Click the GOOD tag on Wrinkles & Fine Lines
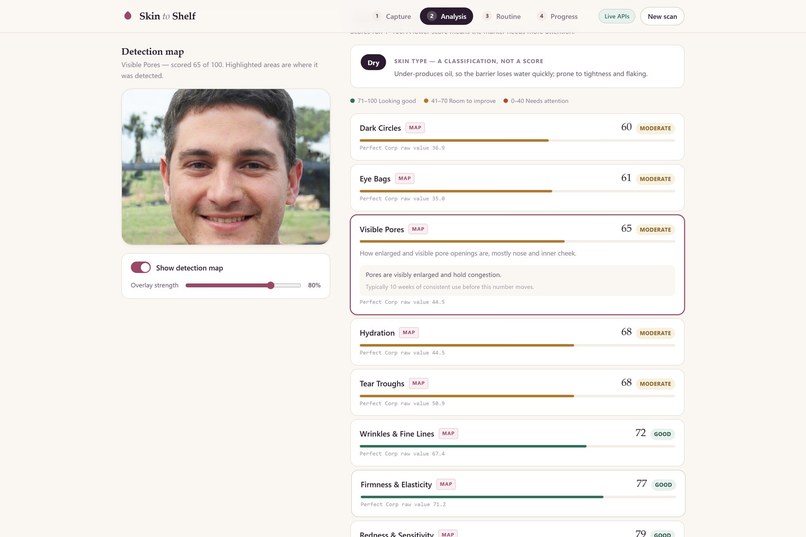Viewport: 806px width, 537px height. pos(662,434)
